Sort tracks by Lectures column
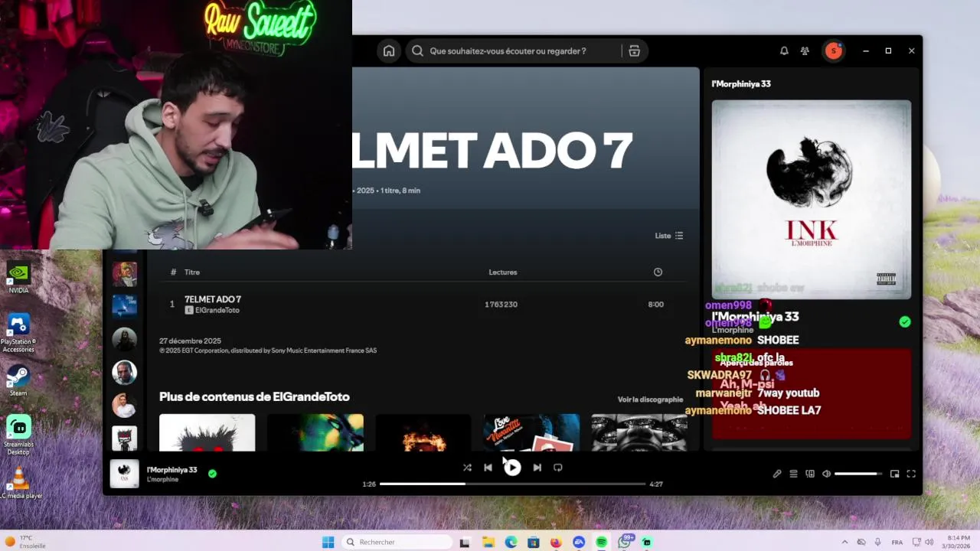Image resolution: width=980 pixels, height=551 pixels. (x=503, y=272)
